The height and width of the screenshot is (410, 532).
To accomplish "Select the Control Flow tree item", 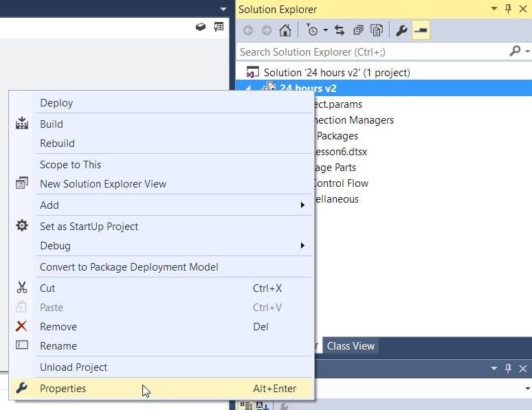I will (x=341, y=183).
